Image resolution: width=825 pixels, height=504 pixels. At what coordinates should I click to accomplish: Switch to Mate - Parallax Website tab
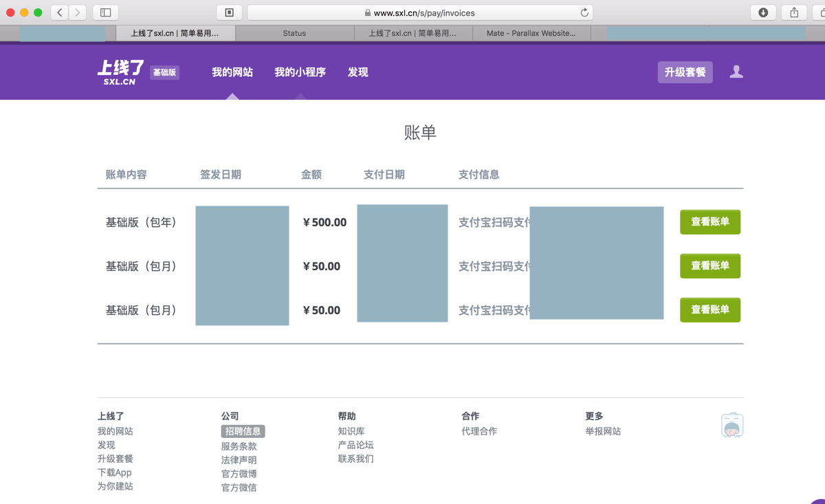(x=531, y=33)
